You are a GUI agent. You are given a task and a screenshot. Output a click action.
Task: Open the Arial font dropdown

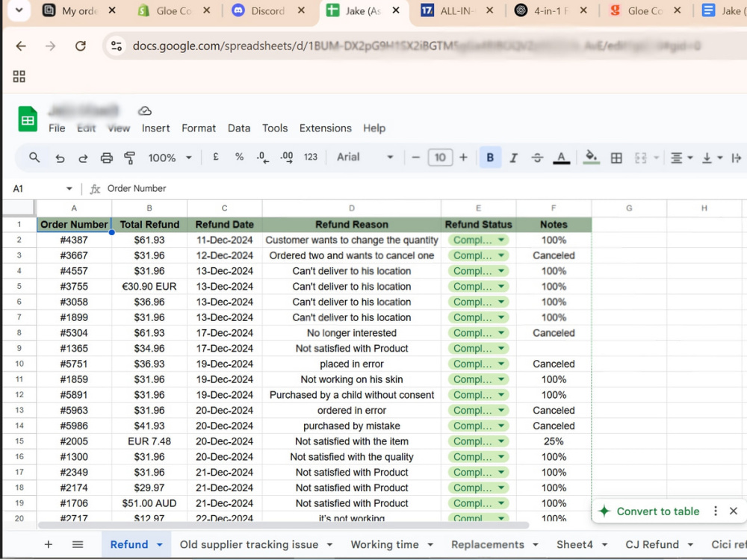pos(365,157)
